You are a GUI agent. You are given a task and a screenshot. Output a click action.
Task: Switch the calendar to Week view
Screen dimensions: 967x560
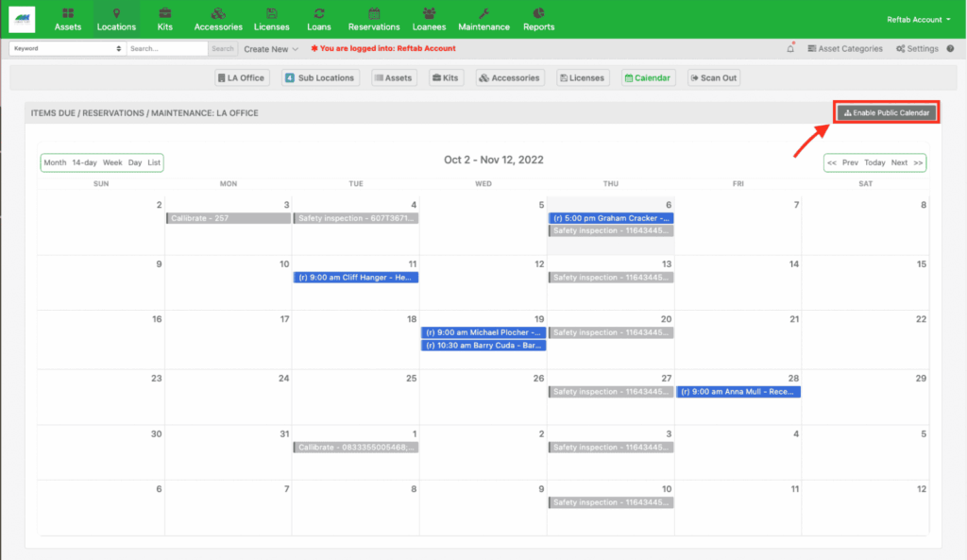coord(112,162)
